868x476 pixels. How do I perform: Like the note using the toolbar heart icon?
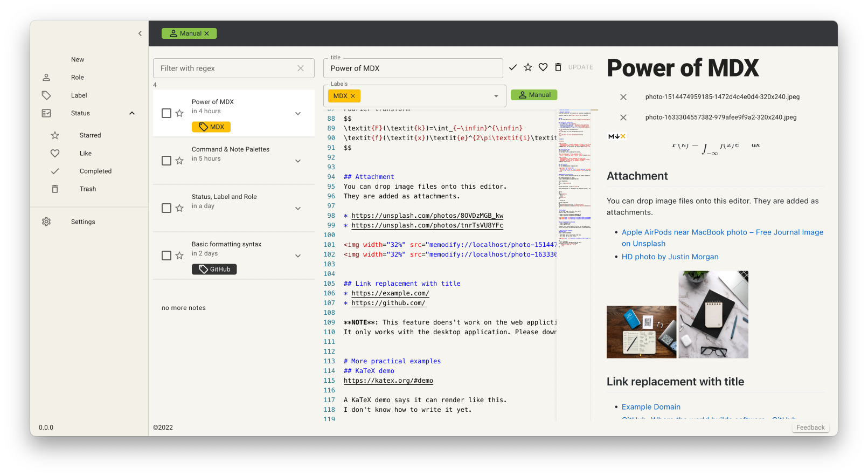pyautogui.click(x=543, y=67)
